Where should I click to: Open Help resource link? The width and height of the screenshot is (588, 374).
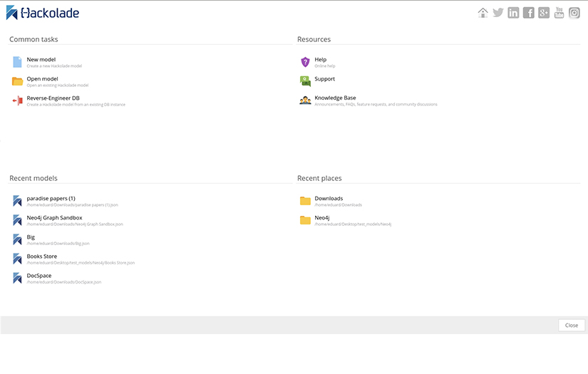coord(320,59)
